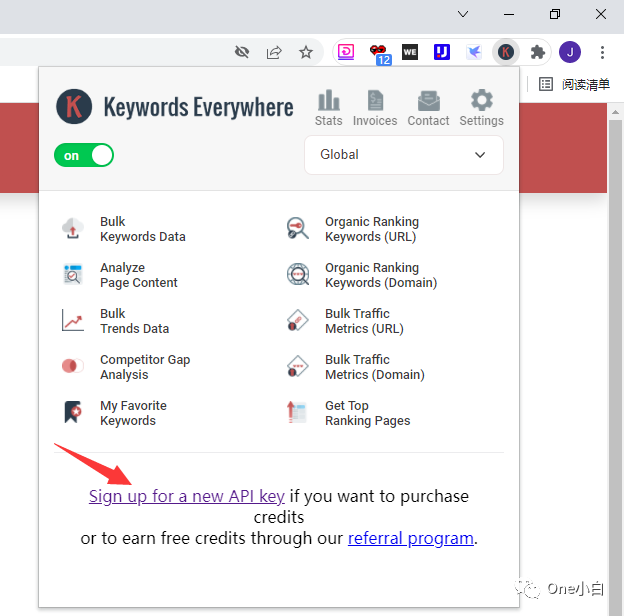624x616 pixels.
Task: Open the Settings gear icon
Action: pos(482,100)
